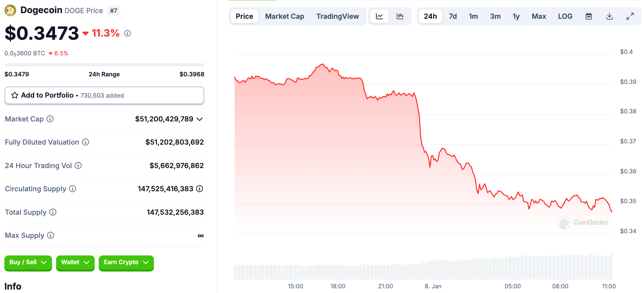Toggle the LOG scale option
Viewport: 644px width, 293px height.
pyautogui.click(x=565, y=16)
